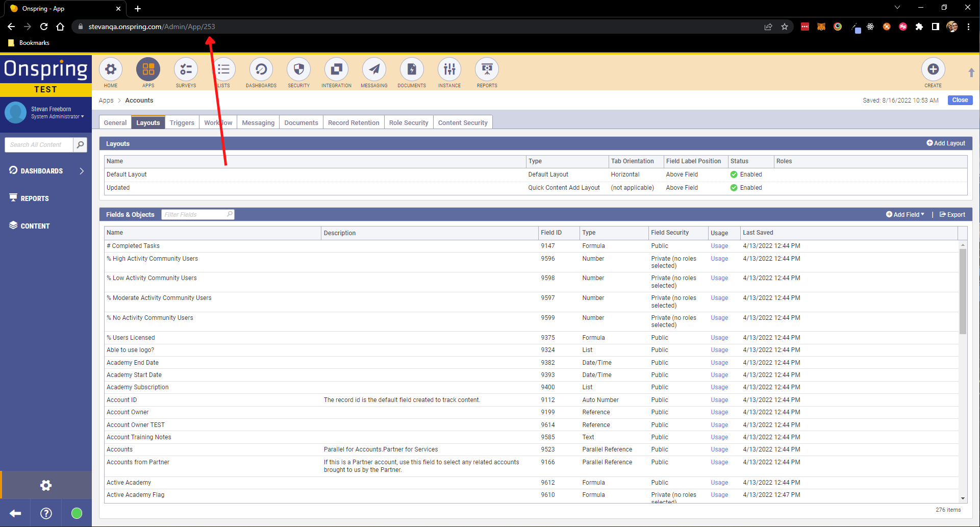The width and height of the screenshot is (980, 527).
Task: Click the browser address bar URL
Action: tap(152, 27)
